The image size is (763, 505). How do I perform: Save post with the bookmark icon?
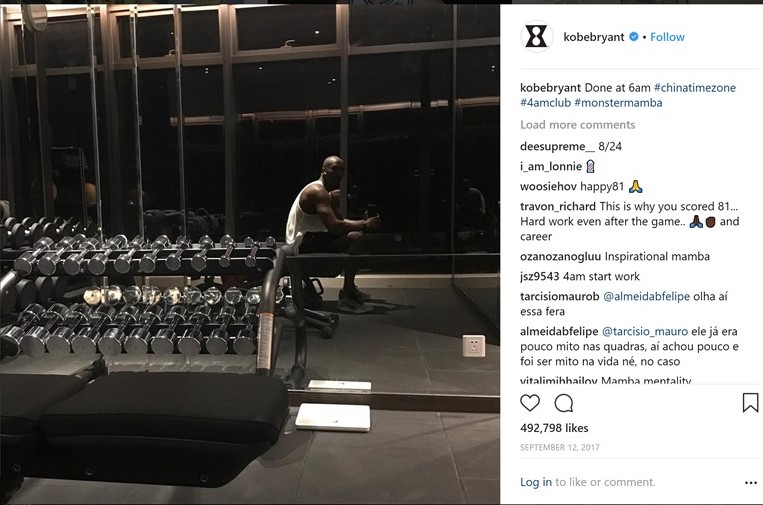coord(750,403)
